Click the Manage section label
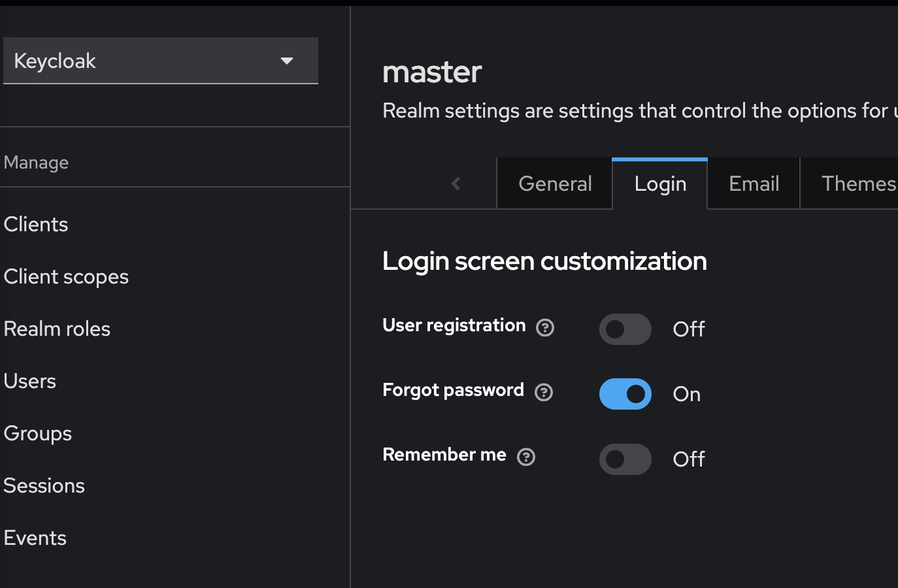898x588 pixels. click(x=36, y=163)
